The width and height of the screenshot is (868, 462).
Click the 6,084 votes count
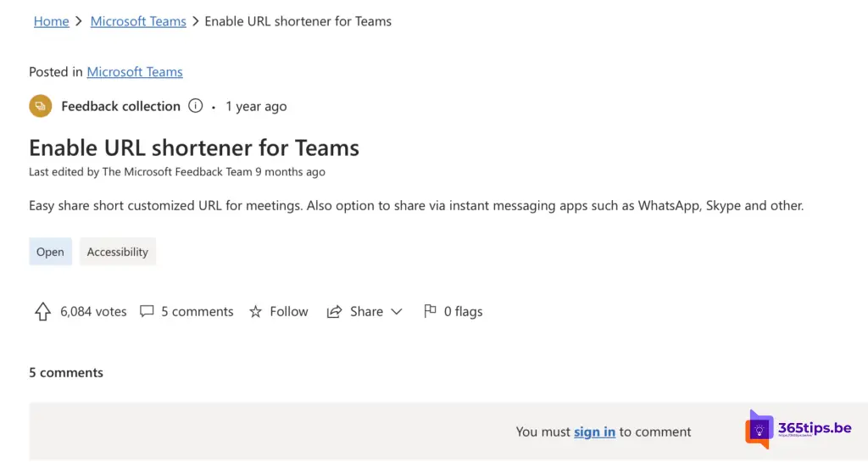pyautogui.click(x=93, y=312)
